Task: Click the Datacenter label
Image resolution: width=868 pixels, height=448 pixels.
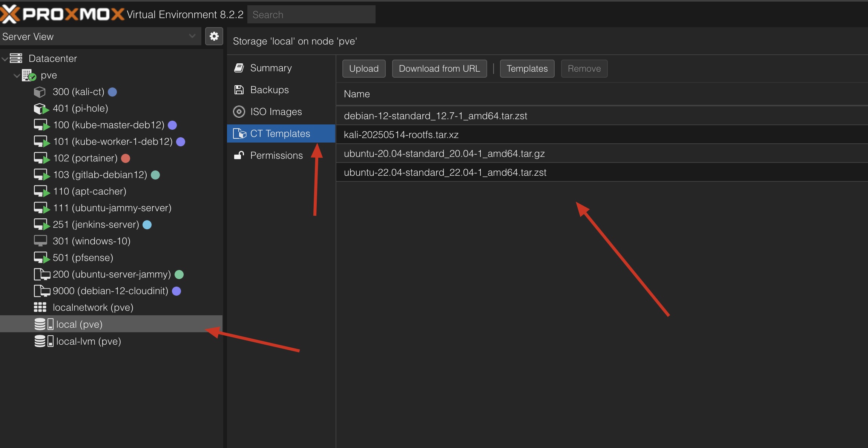Action: click(53, 59)
